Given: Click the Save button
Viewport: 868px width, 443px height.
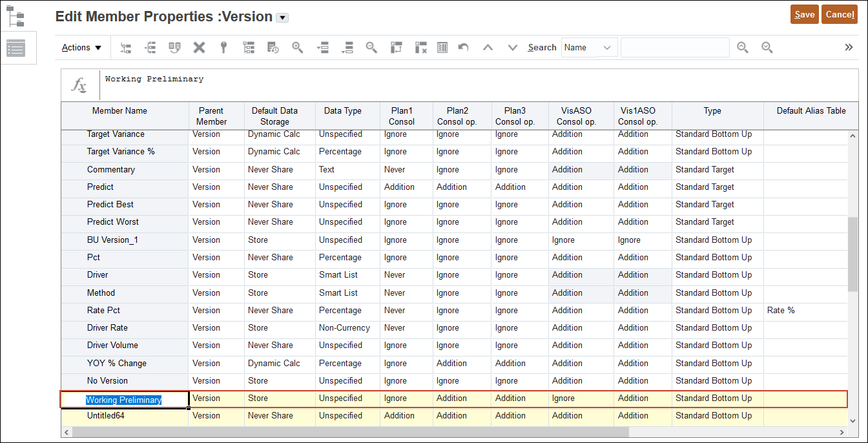Looking at the screenshot, I should click(804, 13).
